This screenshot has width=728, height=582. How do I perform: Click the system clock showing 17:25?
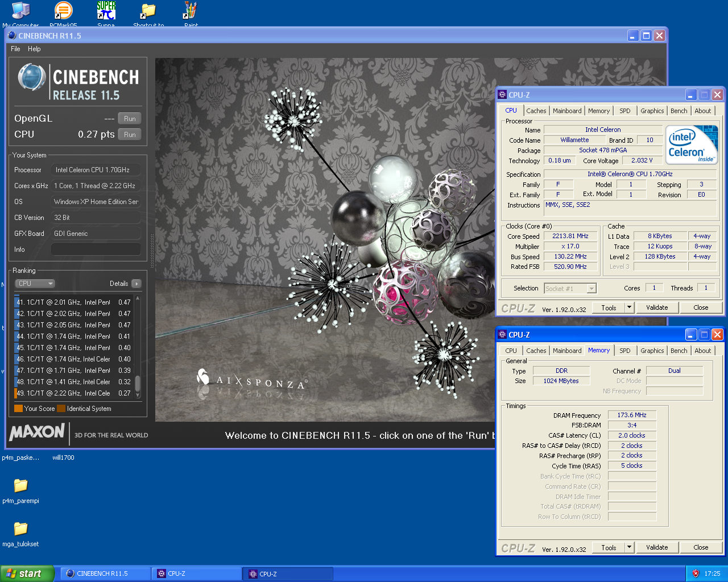[712, 573]
